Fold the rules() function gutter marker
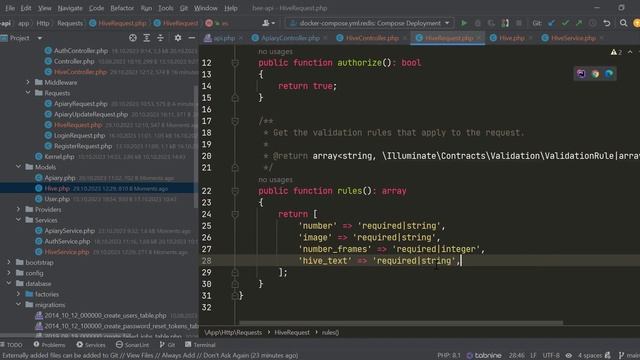 235,191
